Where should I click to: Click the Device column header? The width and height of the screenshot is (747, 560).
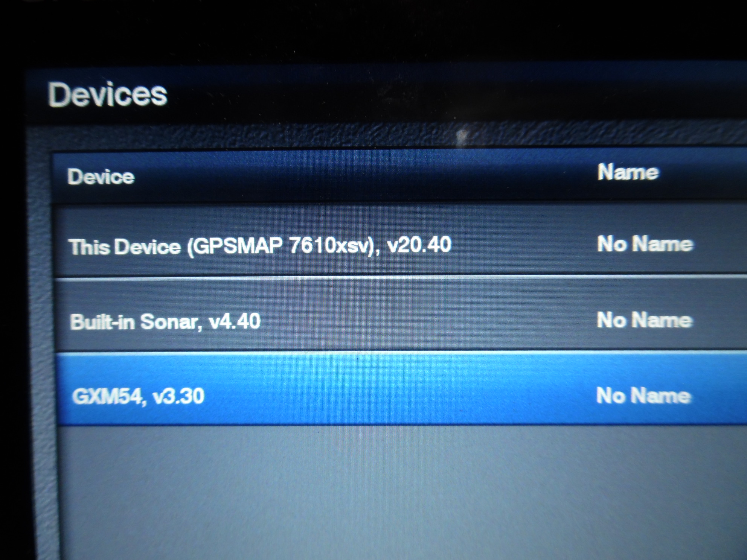[101, 177]
